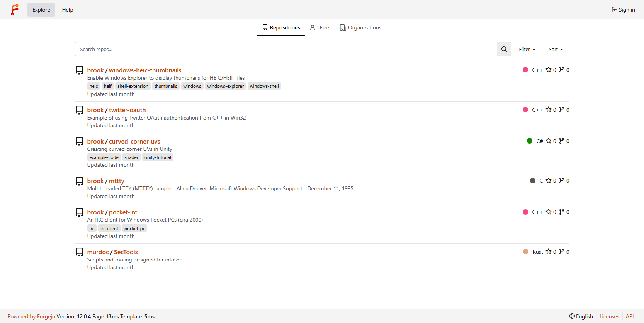This screenshot has height=323, width=644.
Task: Switch to the Users tab
Action: pyautogui.click(x=320, y=27)
